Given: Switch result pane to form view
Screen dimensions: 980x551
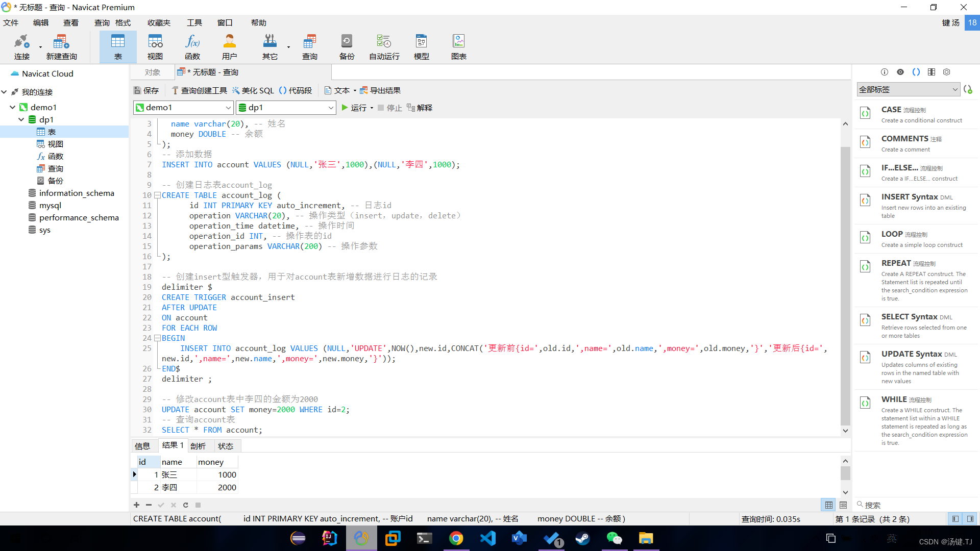Looking at the screenshot, I should (x=843, y=505).
